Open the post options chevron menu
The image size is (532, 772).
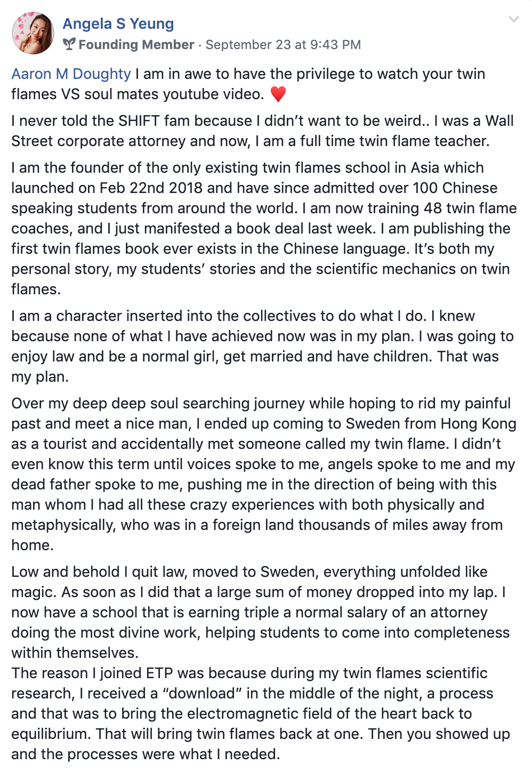pos(514,20)
